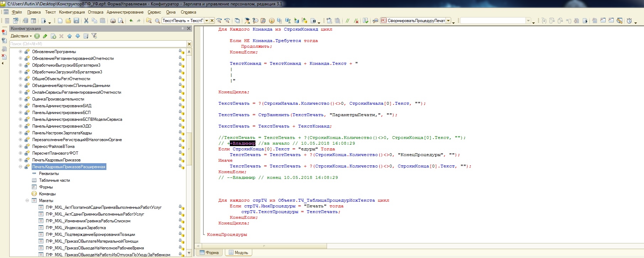This screenshot has width=644, height=258.
Task: Save with the floppy disk icon
Action: click(76, 21)
